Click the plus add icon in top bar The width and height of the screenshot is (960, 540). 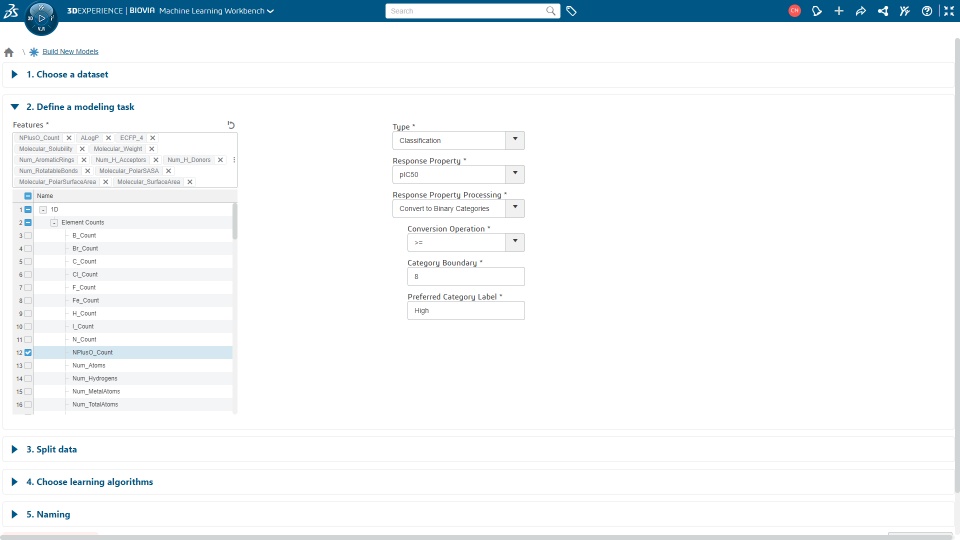coord(839,11)
